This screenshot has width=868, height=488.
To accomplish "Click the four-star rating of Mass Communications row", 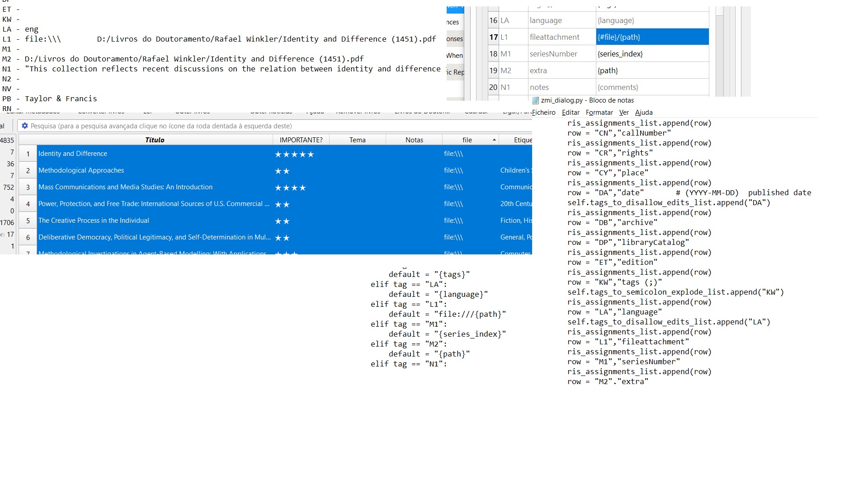I will [290, 188].
